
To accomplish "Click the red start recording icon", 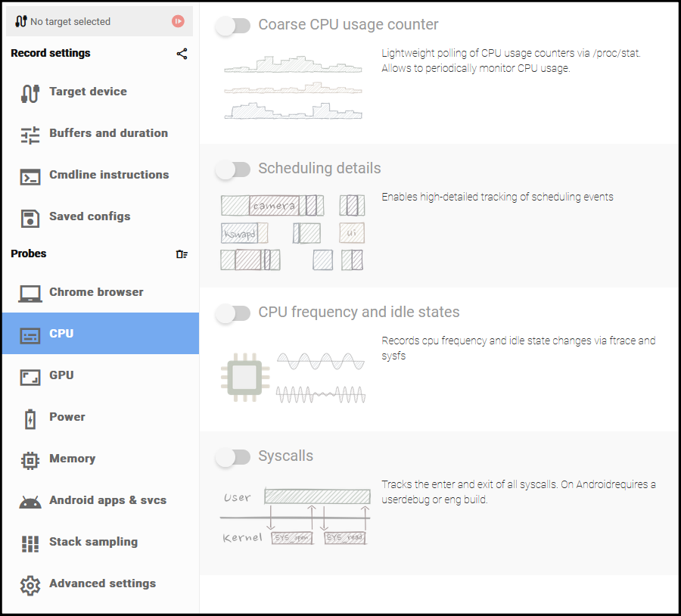I will click(178, 21).
